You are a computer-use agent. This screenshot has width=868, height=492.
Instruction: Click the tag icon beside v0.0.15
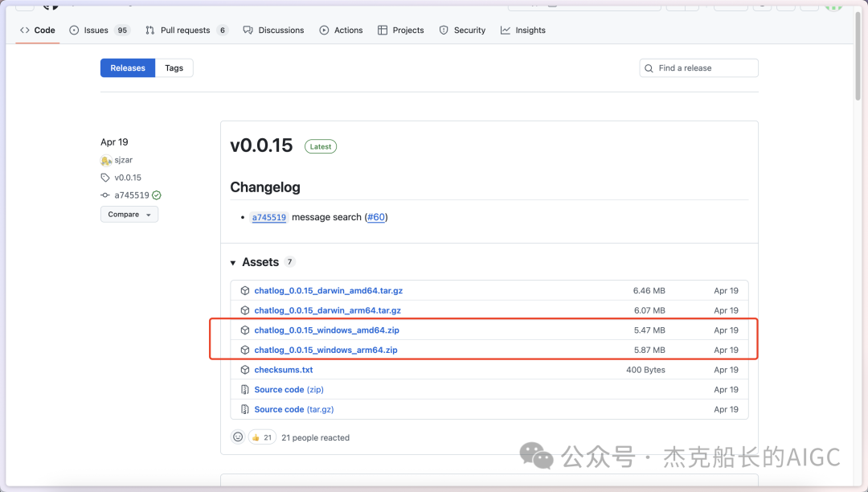[105, 178]
